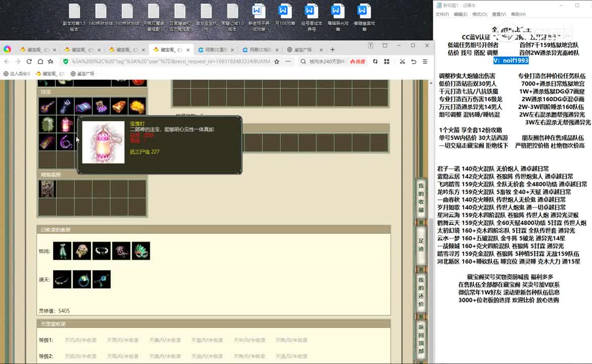
Task: Open the shirt-shaped skin icon in browser title bar
Action: [385, 45]
